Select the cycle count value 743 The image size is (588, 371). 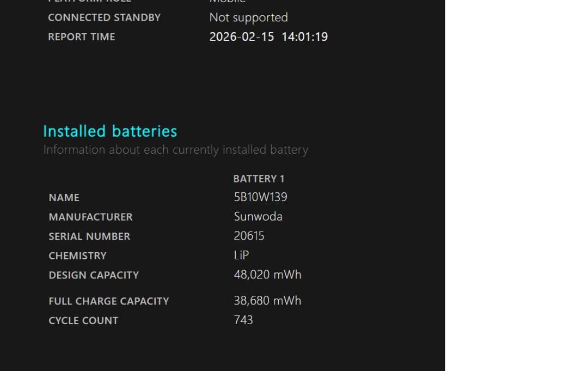click(x=243, y=320)
